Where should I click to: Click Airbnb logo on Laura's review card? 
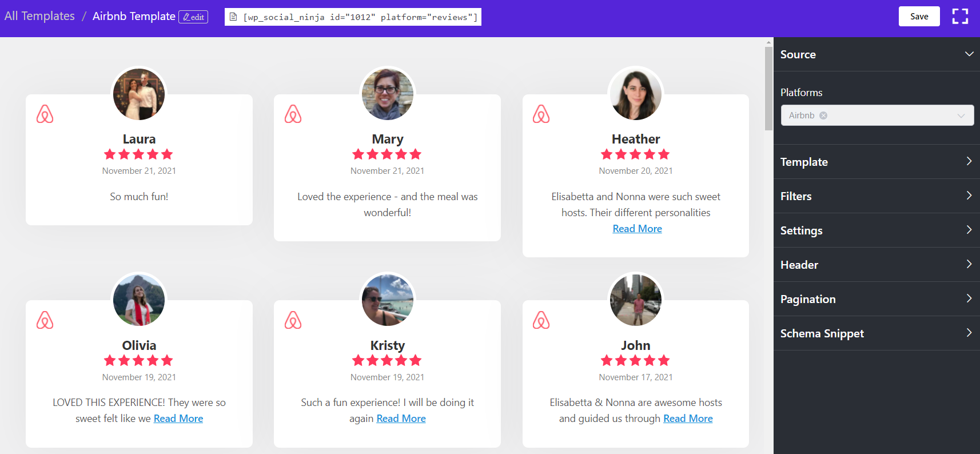point(45,114)
